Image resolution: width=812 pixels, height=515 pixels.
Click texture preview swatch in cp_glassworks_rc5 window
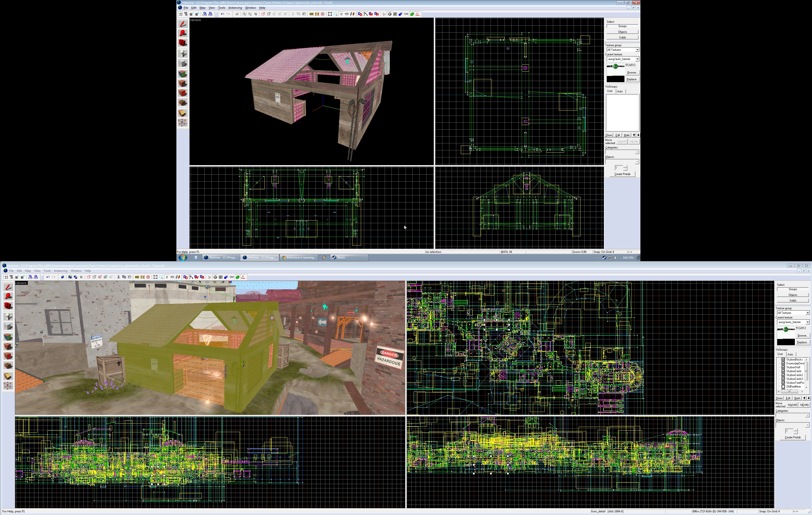[x=786, y=335]
